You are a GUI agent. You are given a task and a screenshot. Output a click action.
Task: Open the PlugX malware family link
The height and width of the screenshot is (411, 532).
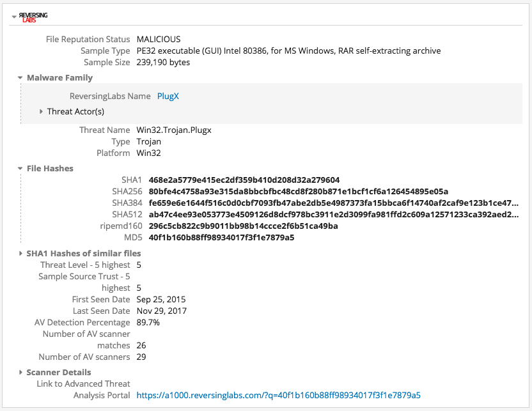[x=169, y=97]
